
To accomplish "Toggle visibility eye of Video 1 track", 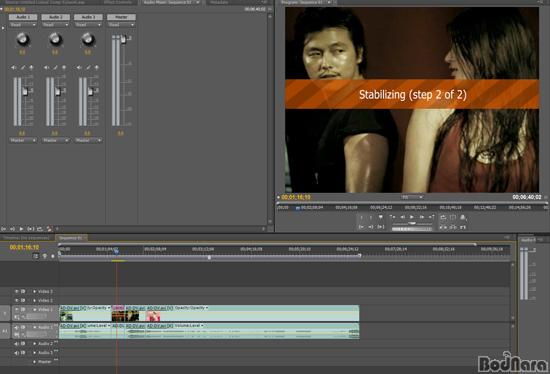I will click(x=16, y=309).
